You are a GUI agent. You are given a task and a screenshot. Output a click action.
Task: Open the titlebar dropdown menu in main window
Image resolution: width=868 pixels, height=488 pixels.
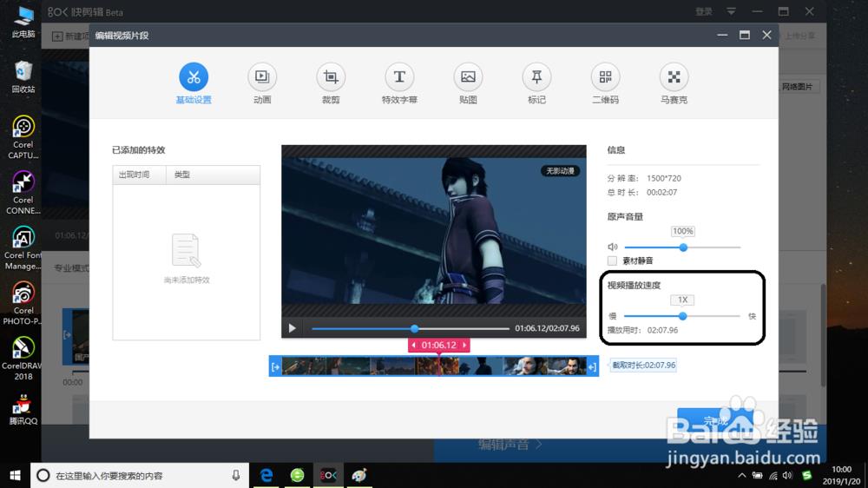731,11
